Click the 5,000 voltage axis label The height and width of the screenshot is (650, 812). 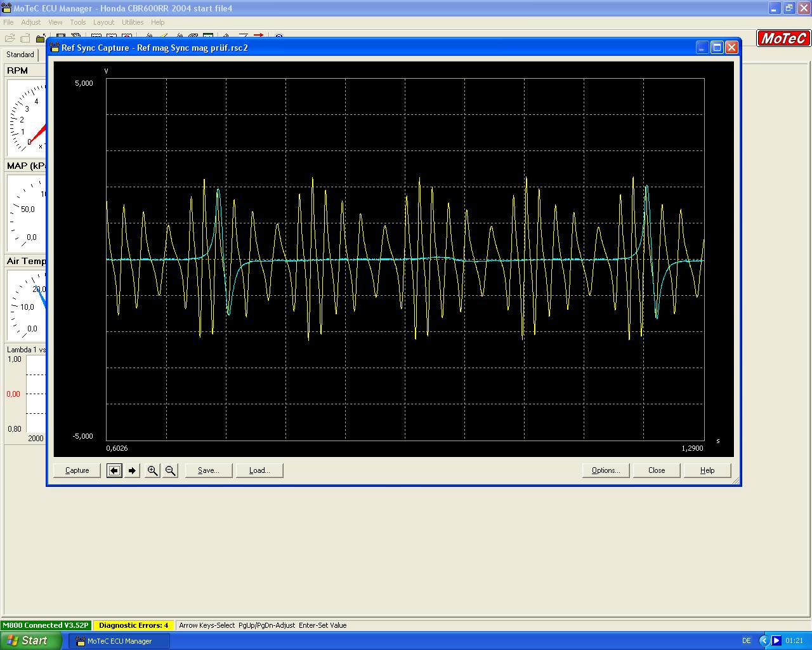point(84,83)
